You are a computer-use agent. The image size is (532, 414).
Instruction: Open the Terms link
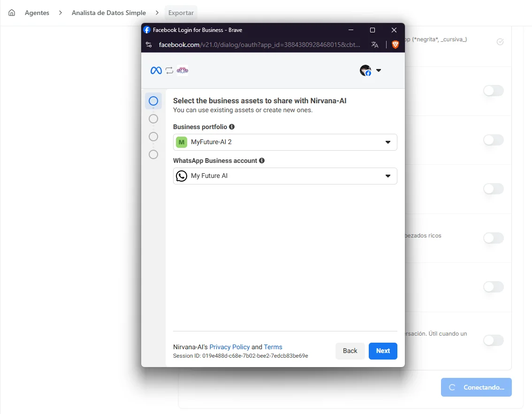click(x=273, y=347)
